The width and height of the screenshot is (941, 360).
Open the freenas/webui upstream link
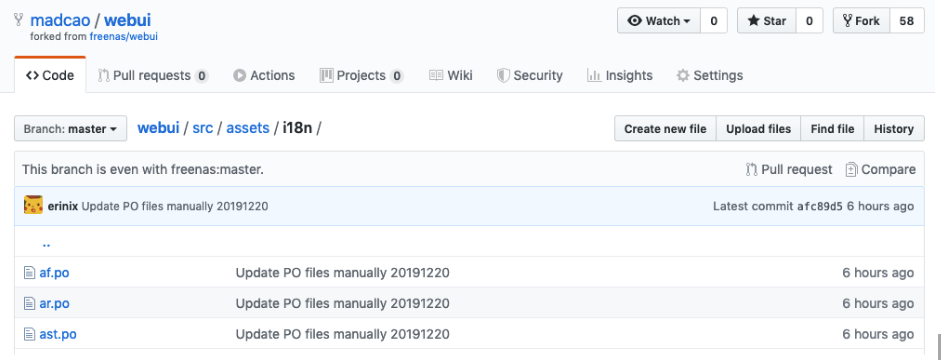pos(124,37)
